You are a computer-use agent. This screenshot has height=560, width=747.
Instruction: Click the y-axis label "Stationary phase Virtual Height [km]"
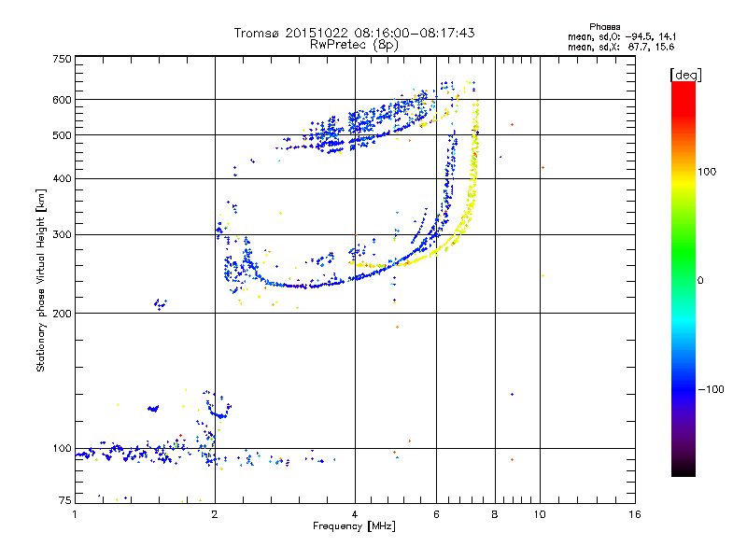41,280
